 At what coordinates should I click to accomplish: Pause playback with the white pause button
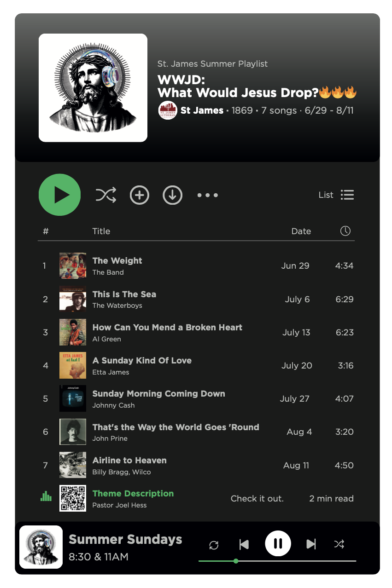[278, 543]
